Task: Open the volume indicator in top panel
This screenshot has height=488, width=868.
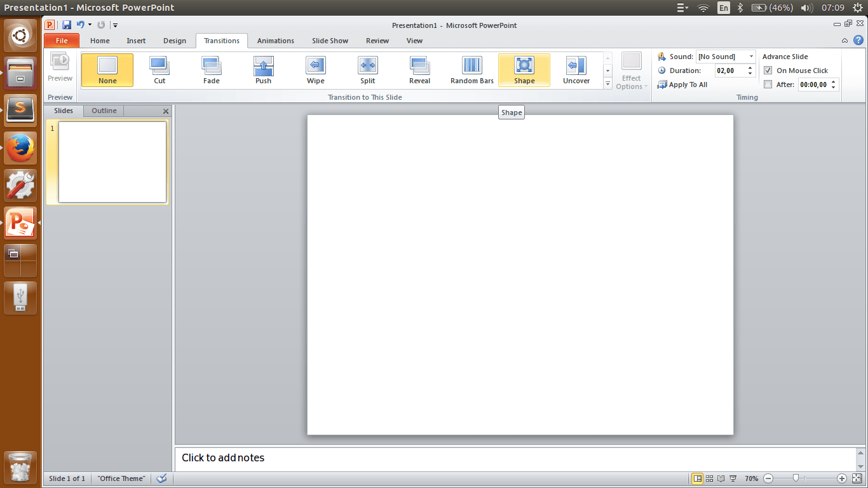Action: tap(806, 8)
